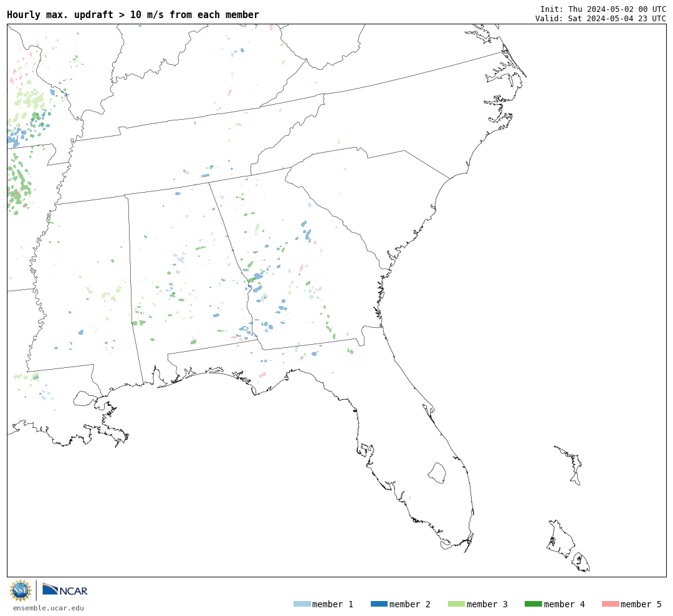Screen dimensions: 673x616
Task: Click the member 2 dark blue swatch
Action: (x=379, y=604)
